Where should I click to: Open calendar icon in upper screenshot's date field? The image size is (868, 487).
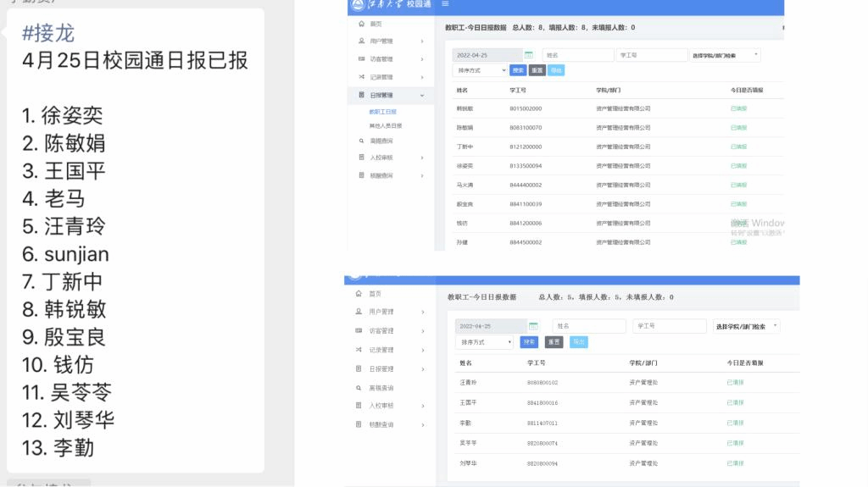(529, 55)
